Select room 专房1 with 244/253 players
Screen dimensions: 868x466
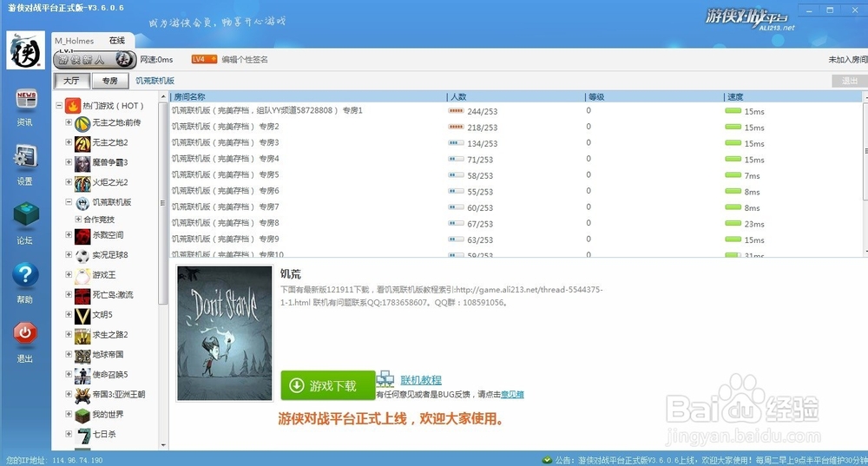pyautogui.click(x=516, y=111)
